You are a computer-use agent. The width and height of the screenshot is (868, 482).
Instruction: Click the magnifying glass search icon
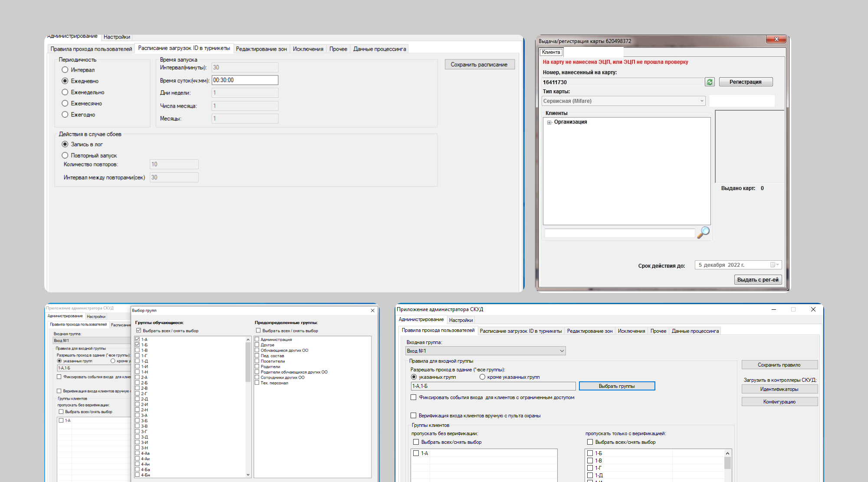703,233
